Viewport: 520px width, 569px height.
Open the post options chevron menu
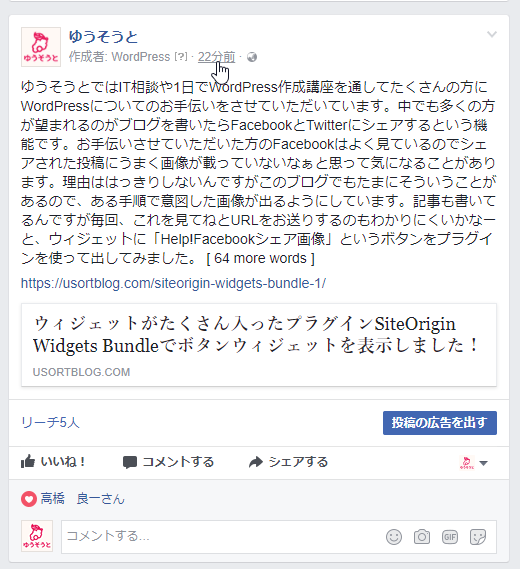[x=492, y=34]
